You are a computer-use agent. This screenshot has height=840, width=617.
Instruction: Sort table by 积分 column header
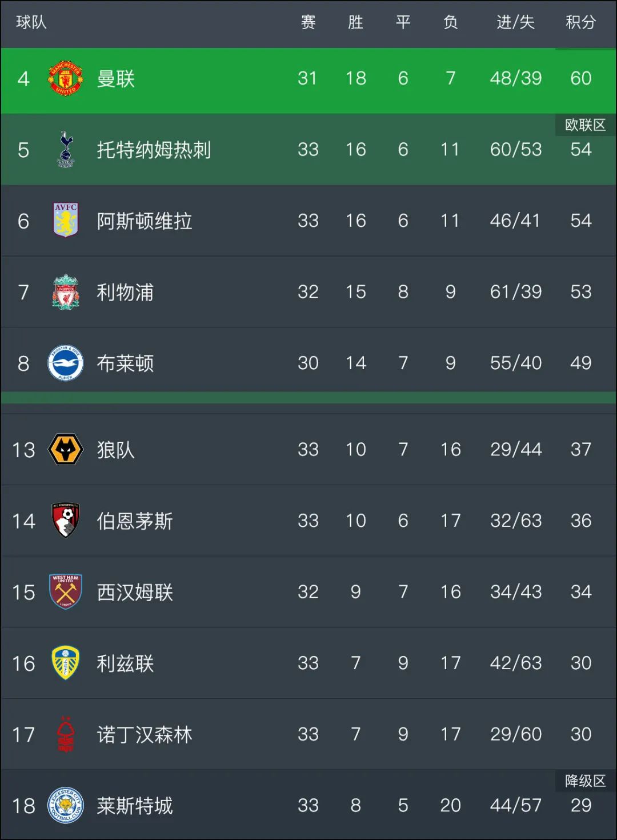coord(580,22)
